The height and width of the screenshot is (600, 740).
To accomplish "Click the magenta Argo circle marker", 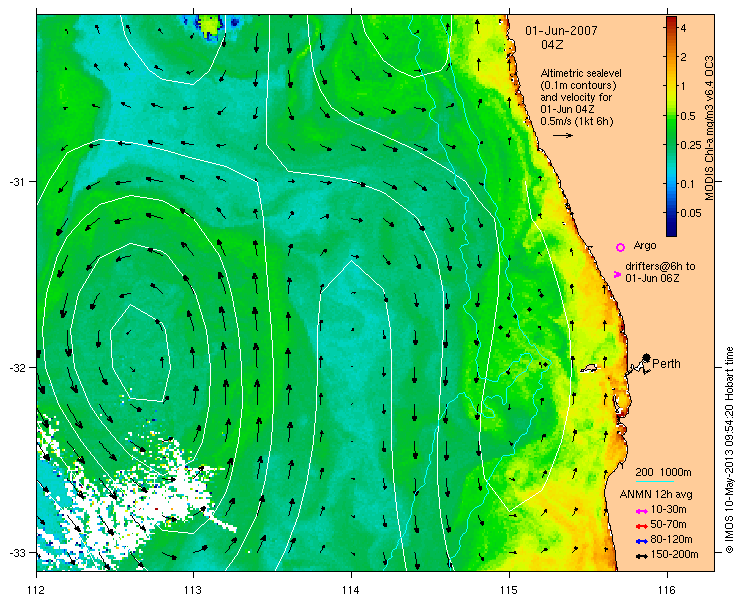I will (x=620, y=247).
